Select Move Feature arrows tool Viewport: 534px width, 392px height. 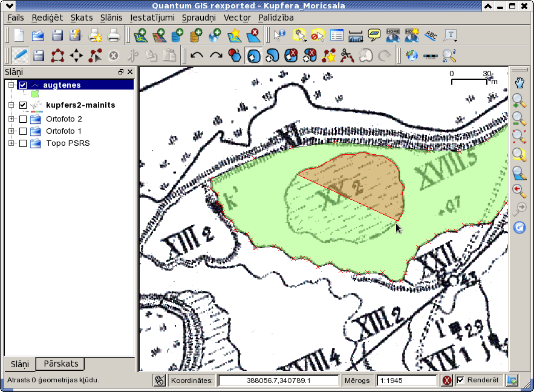tap(76, 56)
